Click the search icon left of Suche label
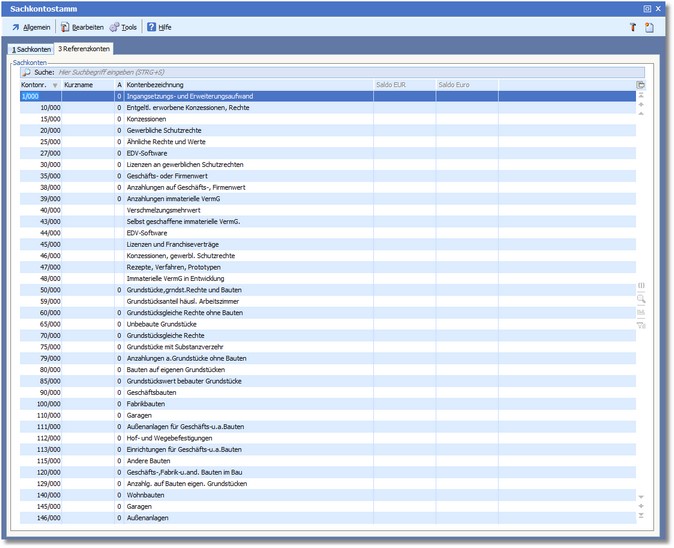 click(26, 73)
